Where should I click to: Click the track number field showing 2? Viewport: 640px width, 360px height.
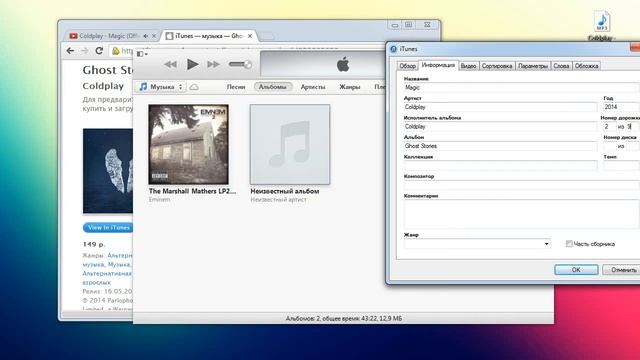pyautogui.click(x=609, y=127)
